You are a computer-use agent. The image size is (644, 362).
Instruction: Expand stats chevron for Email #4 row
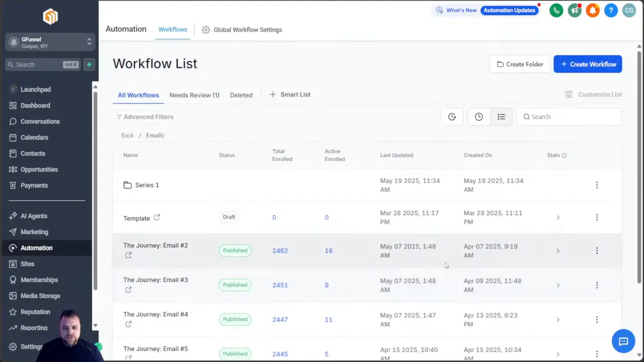(558, 319)
